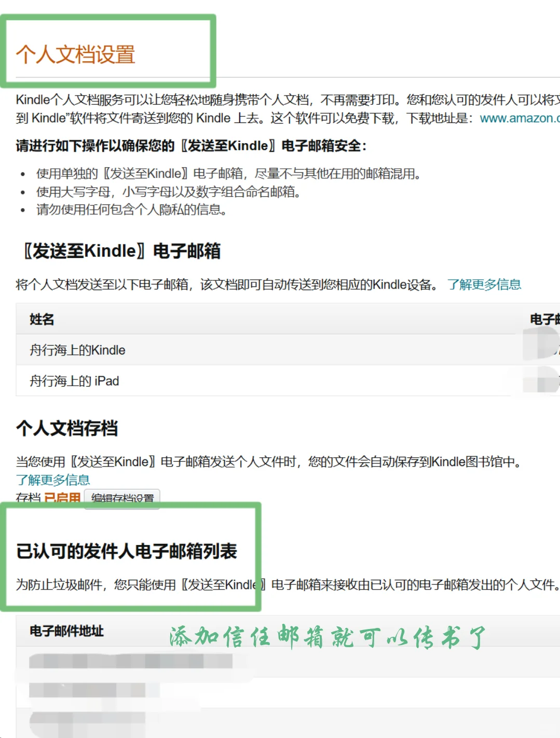Screen dimensions: 560x738
Task: Click the 编辑存档设置 button
Action: (122, 498)
